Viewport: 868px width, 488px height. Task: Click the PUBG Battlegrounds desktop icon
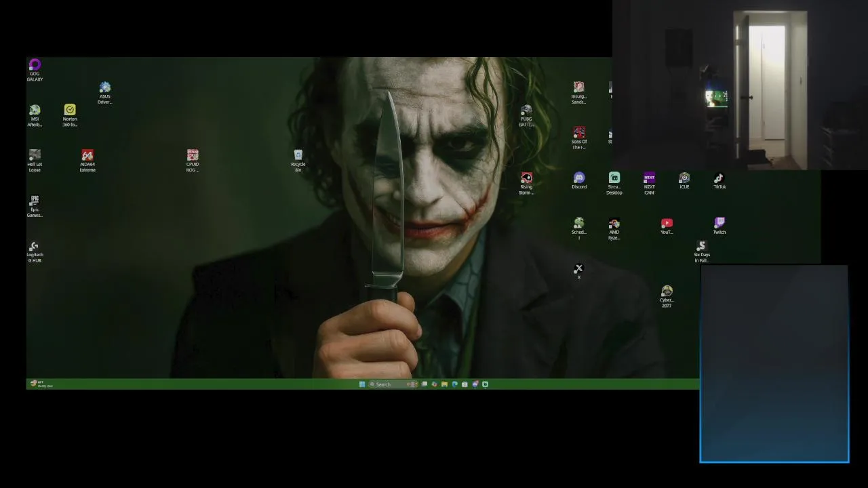click(526, 116)
